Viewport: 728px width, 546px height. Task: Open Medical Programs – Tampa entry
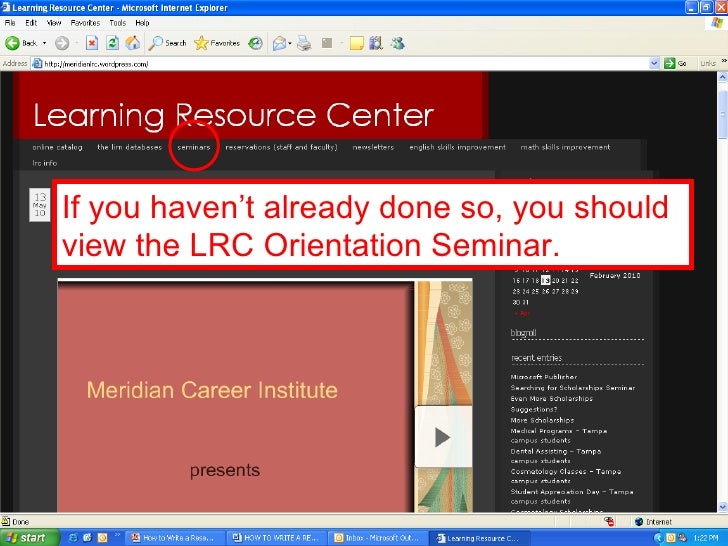point(559,436)
